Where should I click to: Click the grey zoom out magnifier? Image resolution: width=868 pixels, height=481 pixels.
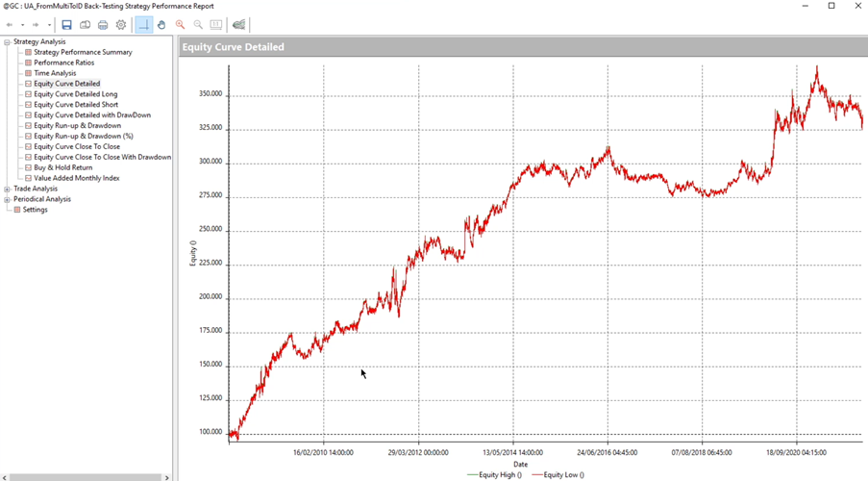[198, 24]
